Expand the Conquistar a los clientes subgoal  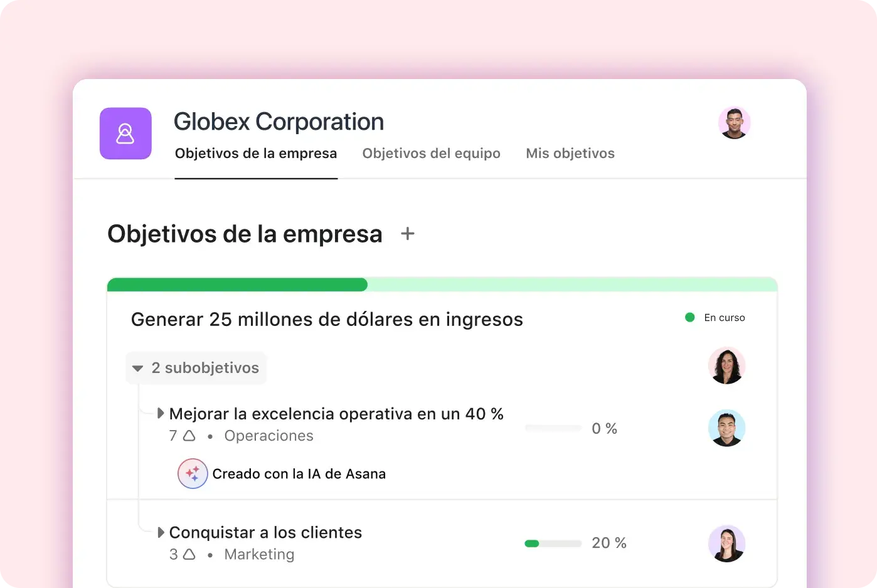[161, 532]
